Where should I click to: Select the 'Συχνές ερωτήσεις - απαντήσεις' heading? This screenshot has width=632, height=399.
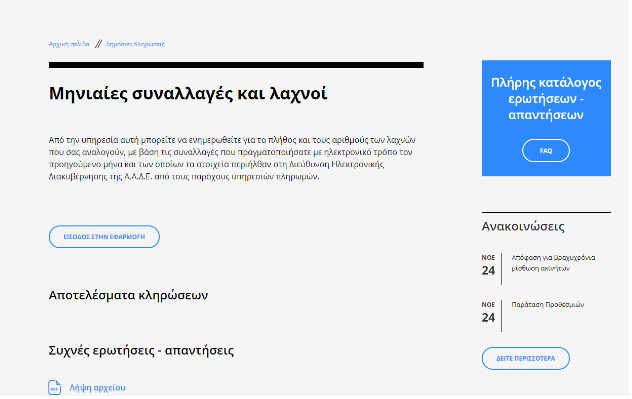pyautogui.click(x=141, y=351)
